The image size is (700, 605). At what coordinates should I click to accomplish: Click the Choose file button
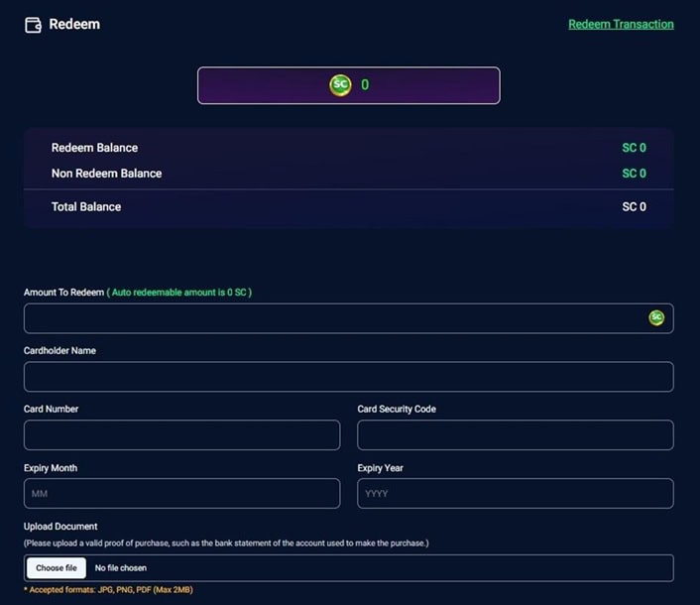click(x=57, y=568)
